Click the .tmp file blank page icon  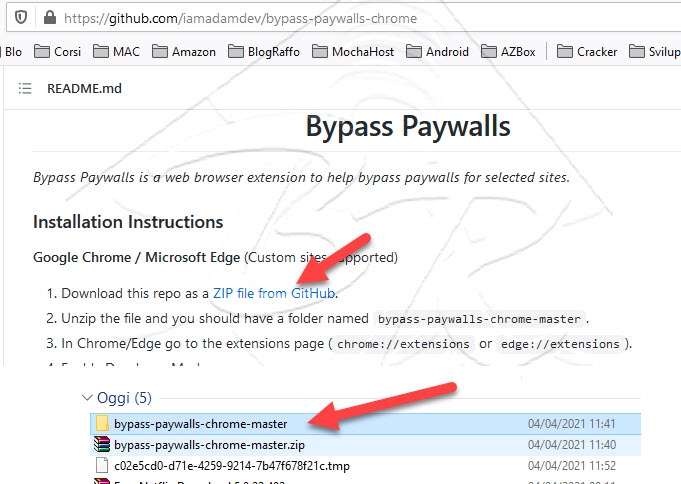pos(102,465)
